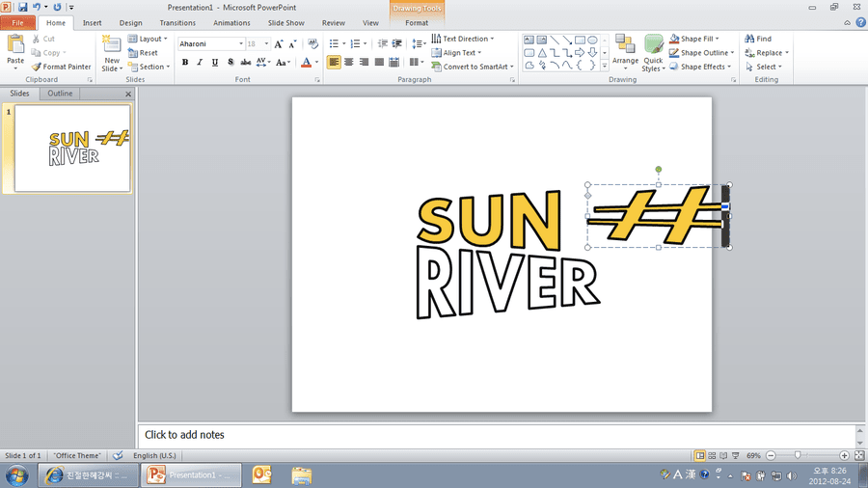Switch to the Outline pane tab

[60, 94]
